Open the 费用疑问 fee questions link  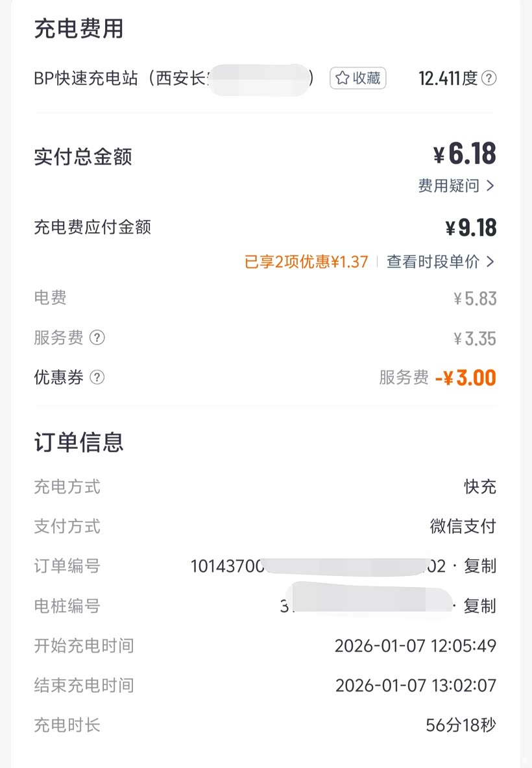tap(456, 186)
